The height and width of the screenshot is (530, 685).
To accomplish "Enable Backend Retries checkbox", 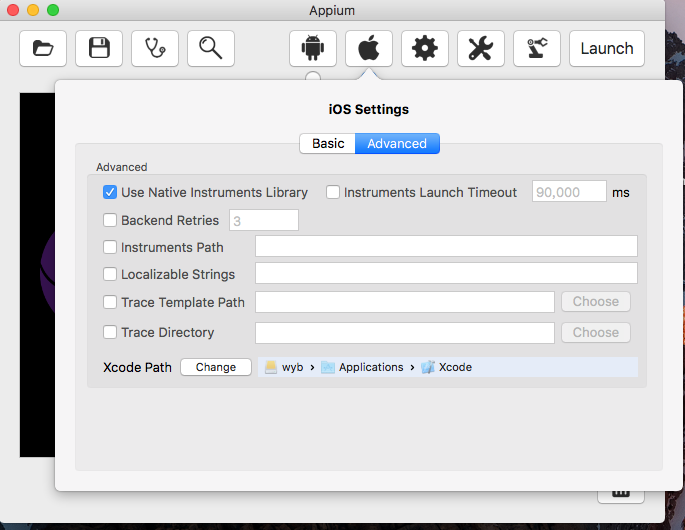I will click(x=110, y=220).
